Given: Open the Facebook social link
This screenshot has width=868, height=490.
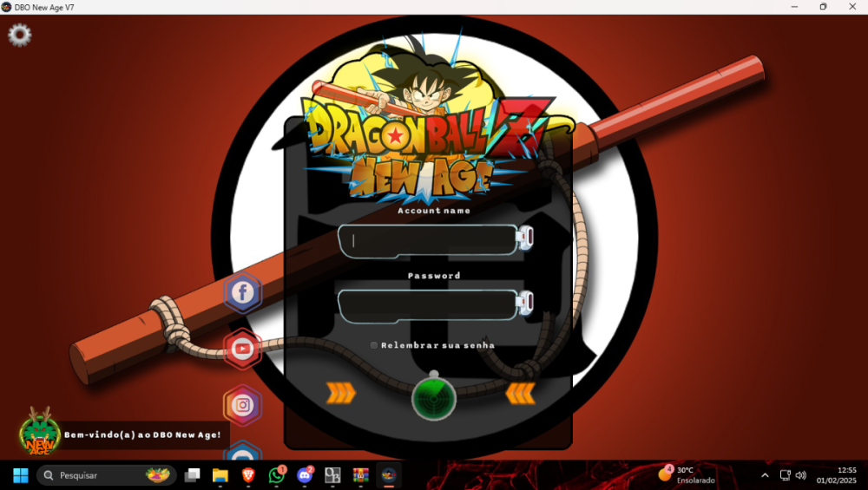Looking at the screenshot, I should (x=243, y=292).
